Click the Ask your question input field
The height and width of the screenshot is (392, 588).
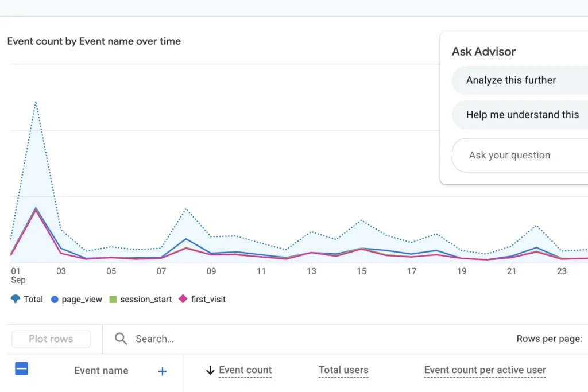(520, 155)
